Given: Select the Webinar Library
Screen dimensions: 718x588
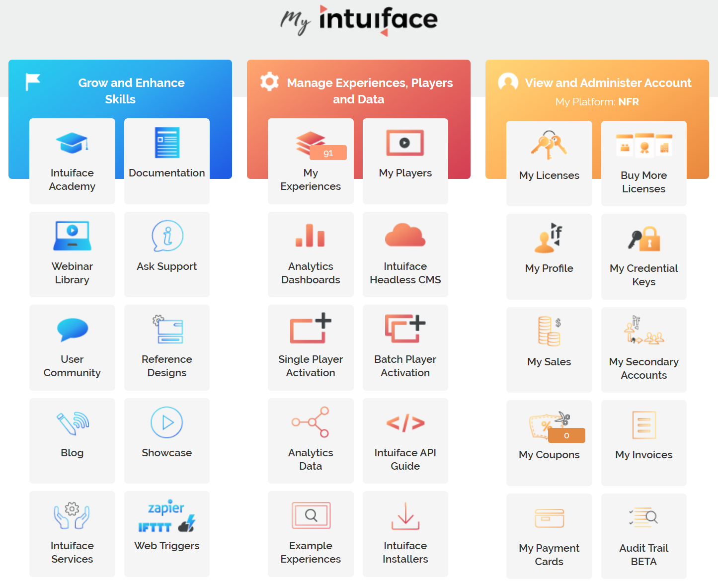Looking at the screenshot, I should (x=72, y=253).
